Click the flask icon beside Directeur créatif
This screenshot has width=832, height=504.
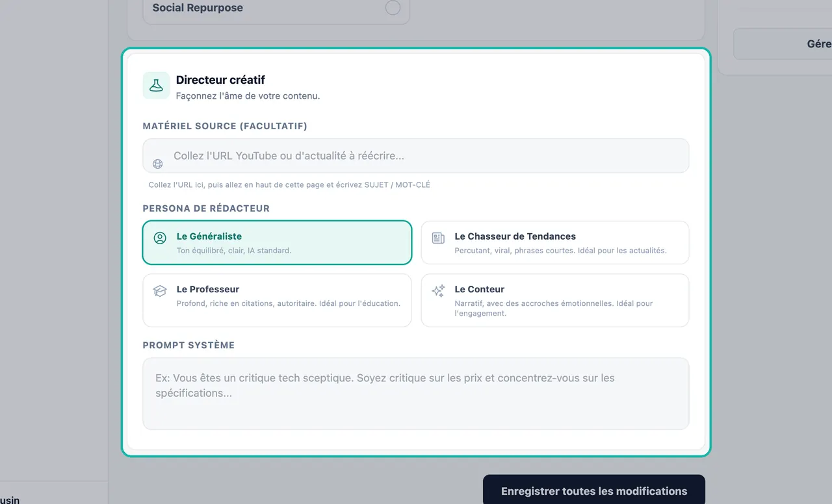[x=156, y=85]
